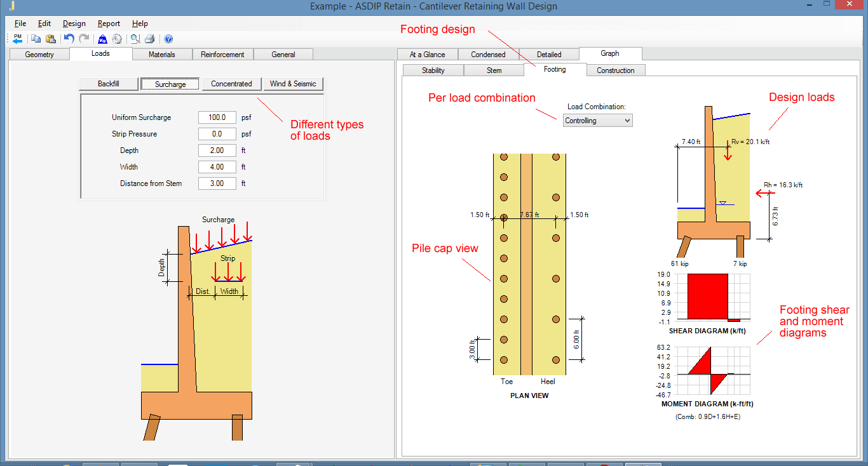The image size is (868, 466).
Task: Switch to the Wind & Seismic load type
Action: (x=293, y=83)
